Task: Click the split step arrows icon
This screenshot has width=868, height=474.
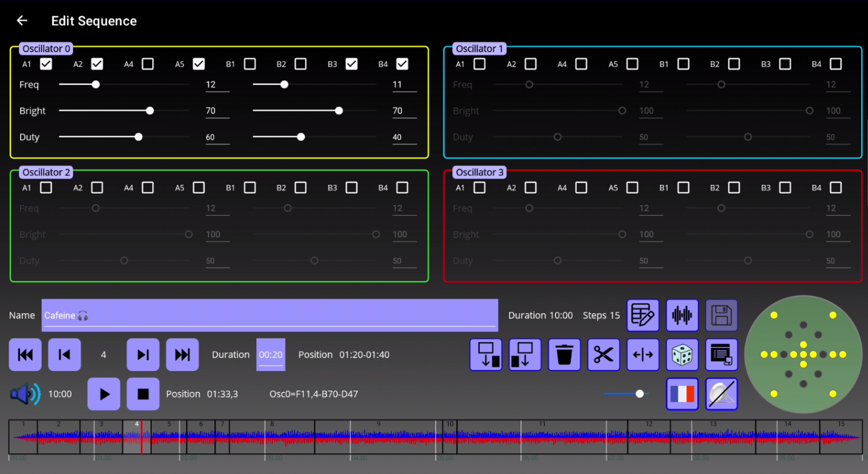Action: (x=643, y=355)
